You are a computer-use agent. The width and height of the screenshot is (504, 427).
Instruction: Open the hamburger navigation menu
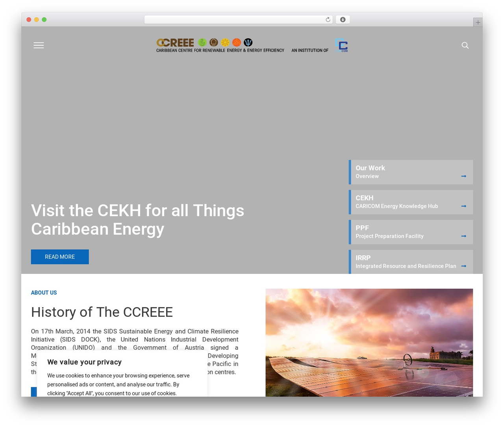[39, 45]
